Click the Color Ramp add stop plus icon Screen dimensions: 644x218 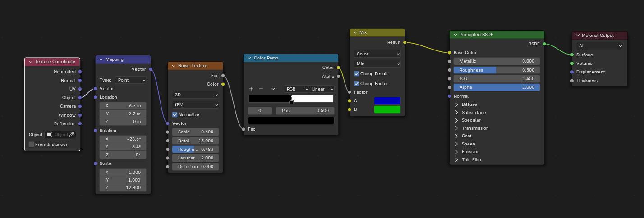[251, 89]
